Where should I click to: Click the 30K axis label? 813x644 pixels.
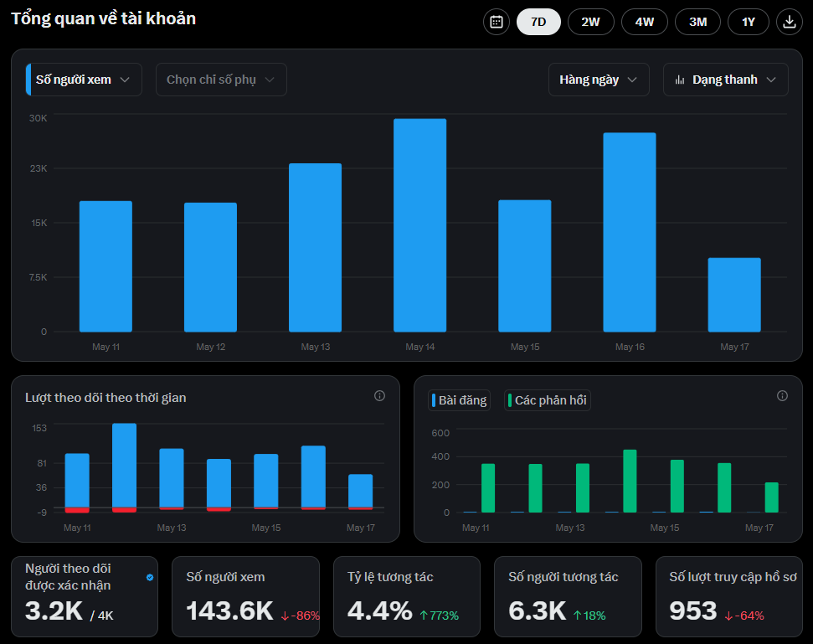tap(38, 118)
